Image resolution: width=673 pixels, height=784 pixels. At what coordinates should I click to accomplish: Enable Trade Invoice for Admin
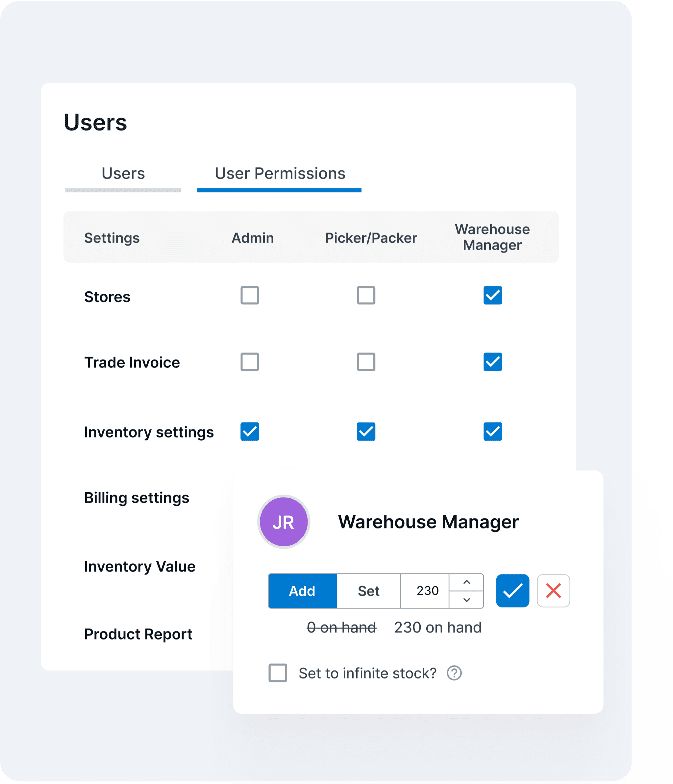coord(250,362)
